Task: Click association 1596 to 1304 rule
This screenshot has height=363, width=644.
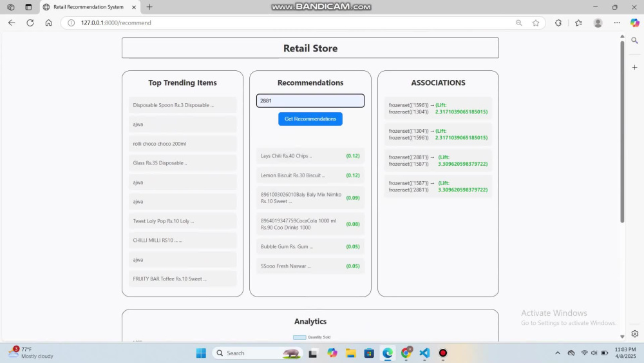Action: pyautogui.click(x=438, y=108)
